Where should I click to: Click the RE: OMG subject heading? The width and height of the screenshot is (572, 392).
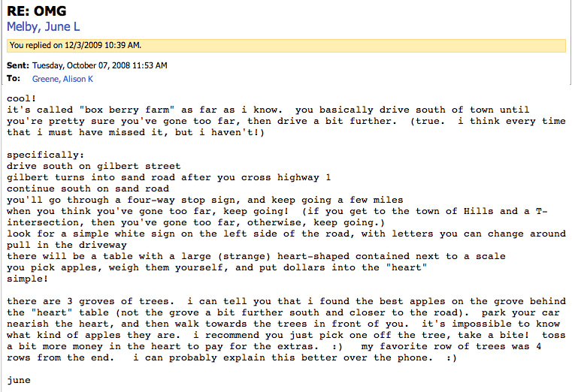[37, 11]
